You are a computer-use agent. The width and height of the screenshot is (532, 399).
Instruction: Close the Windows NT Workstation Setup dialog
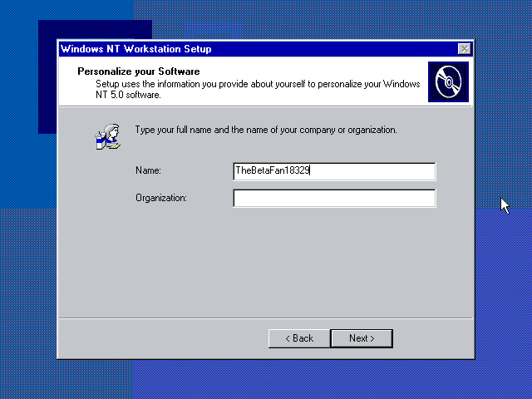click(x=464, y=49)
